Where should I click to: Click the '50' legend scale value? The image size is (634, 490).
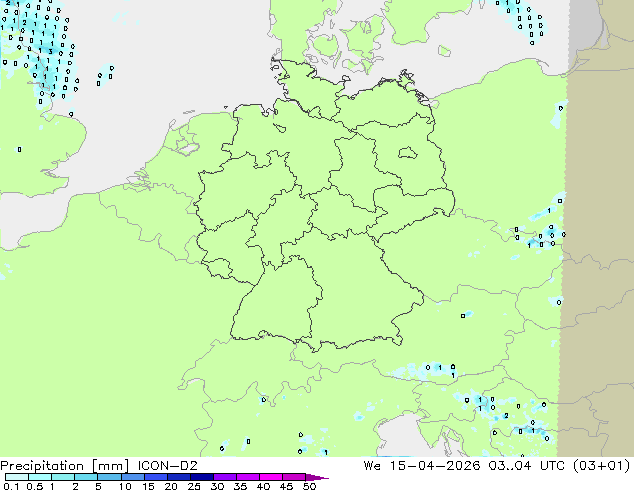pos(309,486)
